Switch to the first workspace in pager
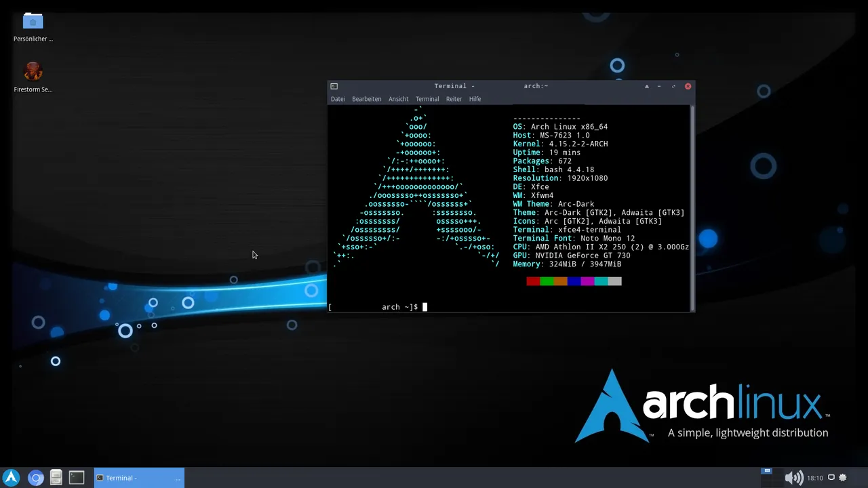The image size is (868, 488). point(767,470)
